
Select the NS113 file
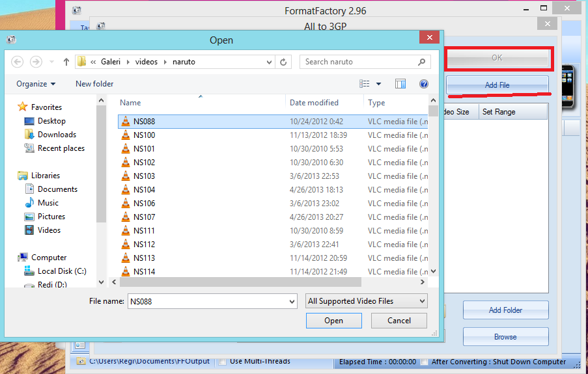pos(273,258)
